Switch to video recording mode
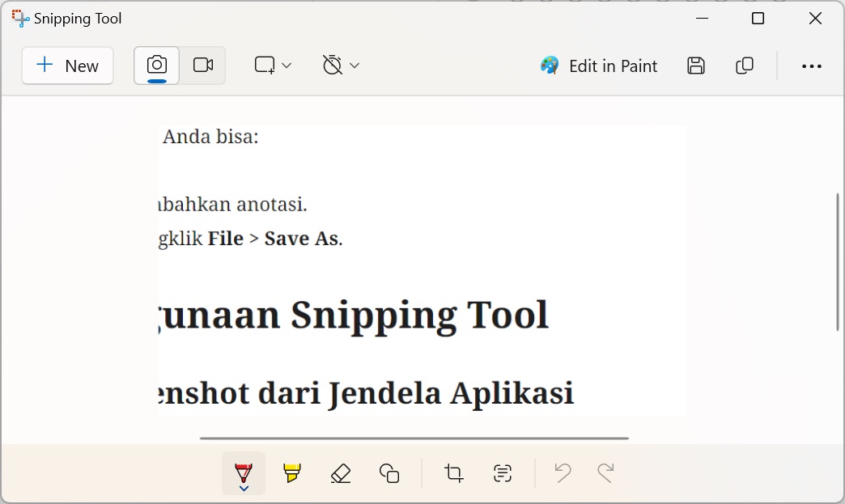845x504 pixels. [x=202, y=65]
